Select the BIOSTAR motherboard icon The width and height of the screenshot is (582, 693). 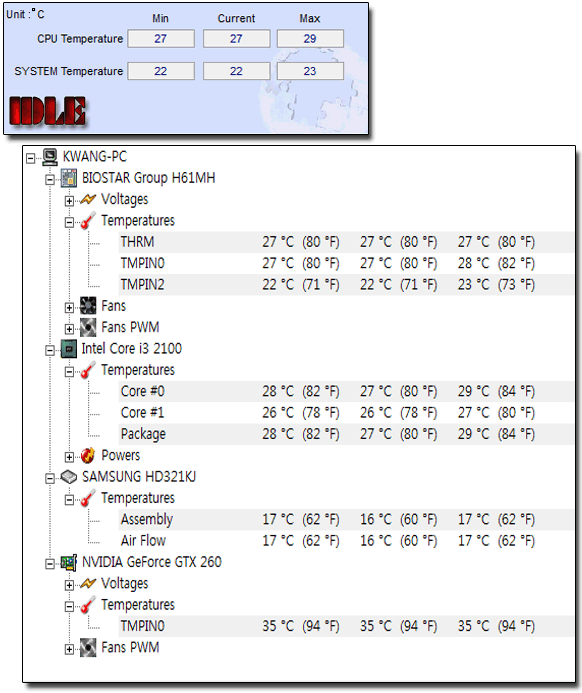(68, 178)
